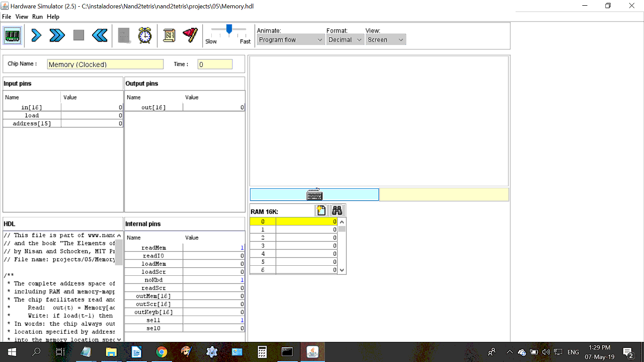
Task: Click the Rewind/Reset double arrow
Action: (100, 35)
